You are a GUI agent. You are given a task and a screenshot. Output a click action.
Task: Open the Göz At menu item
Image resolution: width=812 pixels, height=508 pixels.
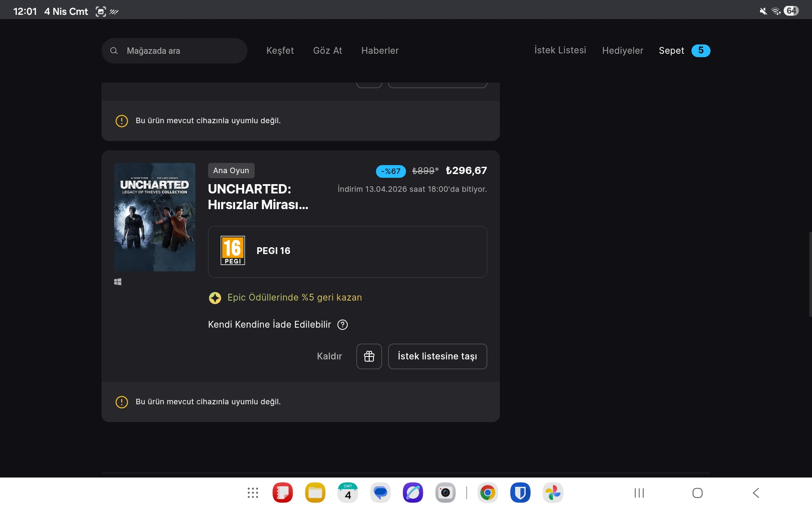(x=327, y=51)
